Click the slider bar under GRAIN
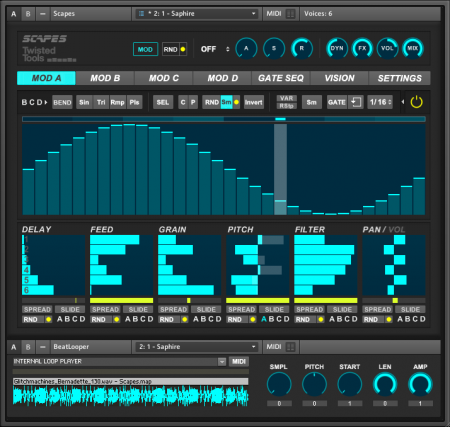 (x=189, y=300)
